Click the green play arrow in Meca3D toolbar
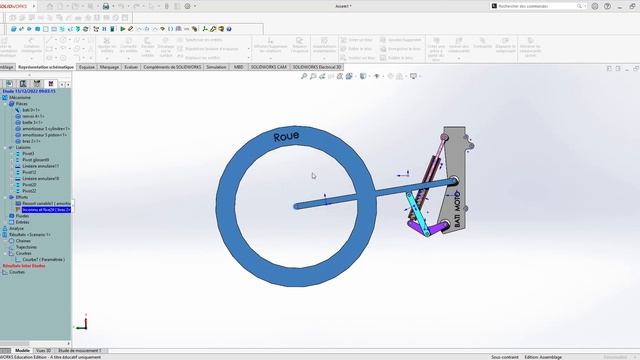The width and height of the screenshot is (640, 360). [122, 29]
